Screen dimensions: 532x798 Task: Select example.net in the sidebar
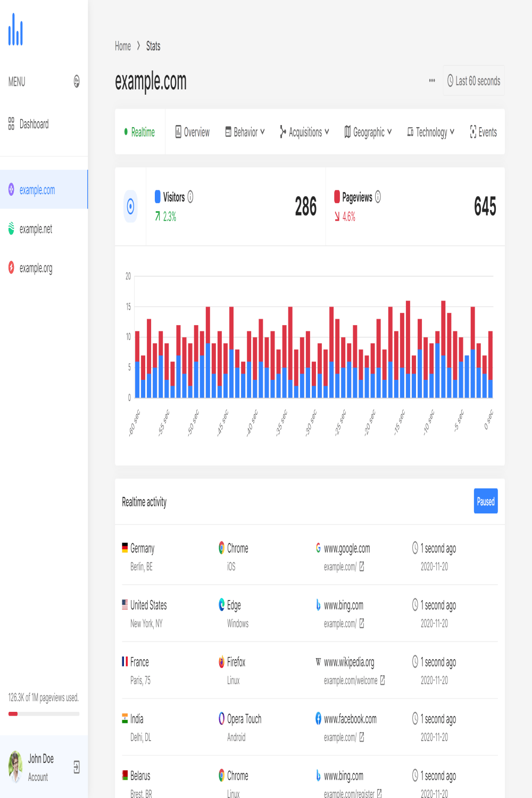coord(44,229)
